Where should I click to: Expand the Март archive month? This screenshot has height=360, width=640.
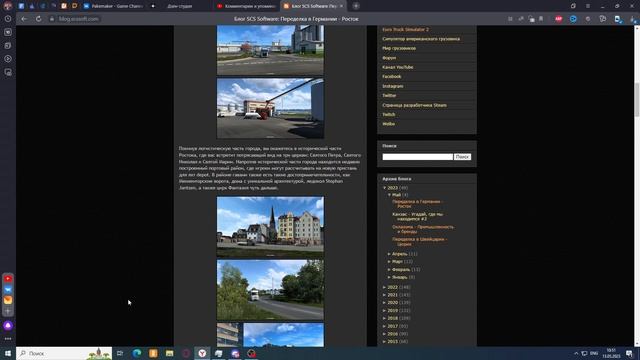pos(389,262)
